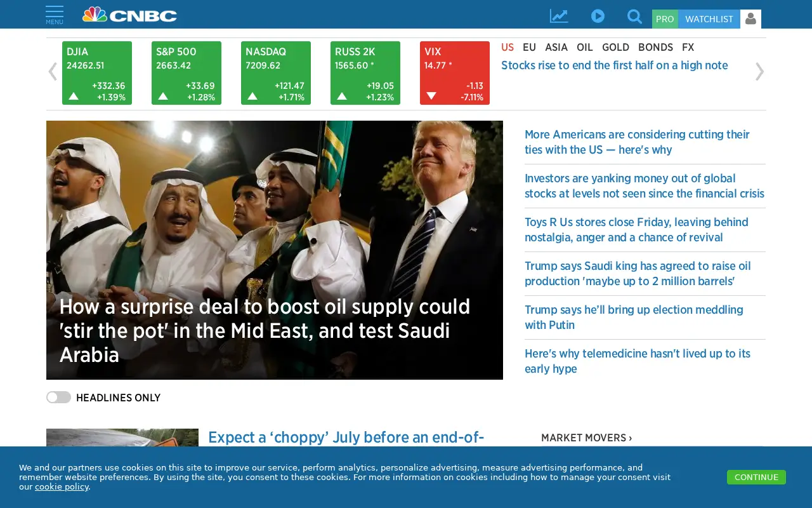Image resolution: width=812 pixels, height=508 pixels.
Task: Open the RUSS 2K ticker tile
Action: tap(365, 73)
